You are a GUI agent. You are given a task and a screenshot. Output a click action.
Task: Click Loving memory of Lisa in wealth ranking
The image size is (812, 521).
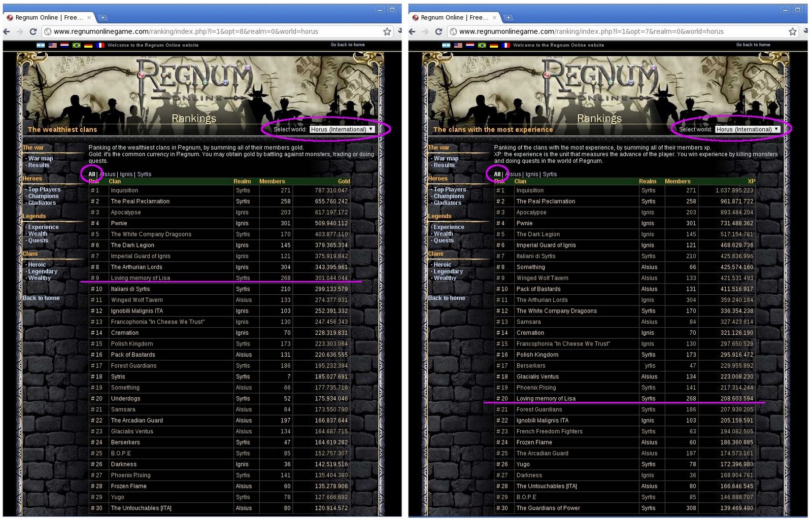(141, 278)
